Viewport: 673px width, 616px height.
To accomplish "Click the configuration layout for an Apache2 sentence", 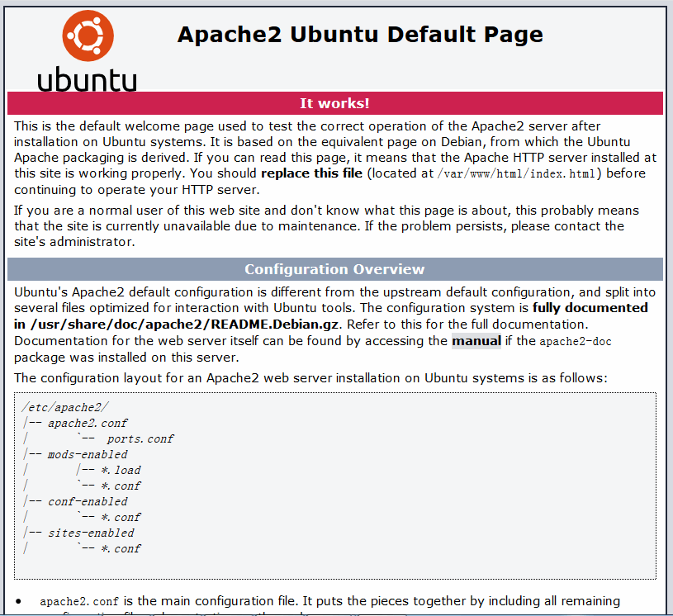I will (310, 378).
